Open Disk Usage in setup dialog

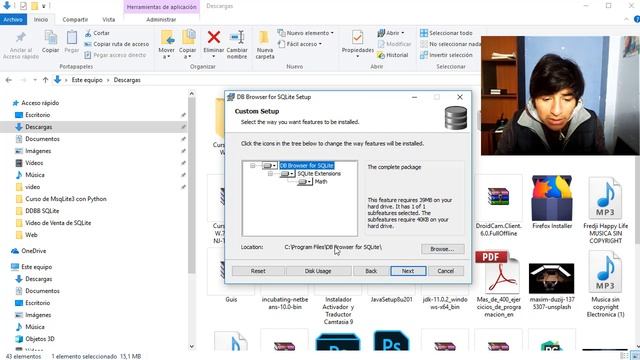pyautogui.click(x=318, y=271)
